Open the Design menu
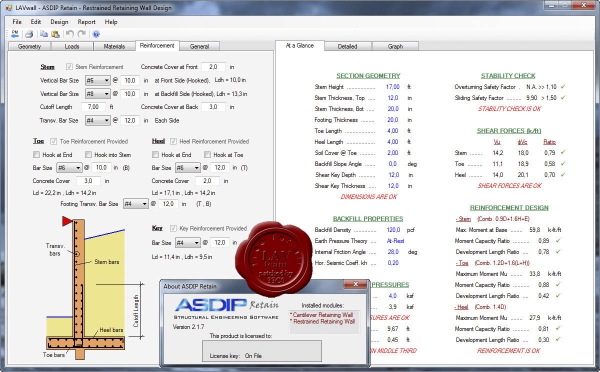 (x=59, y=22)
